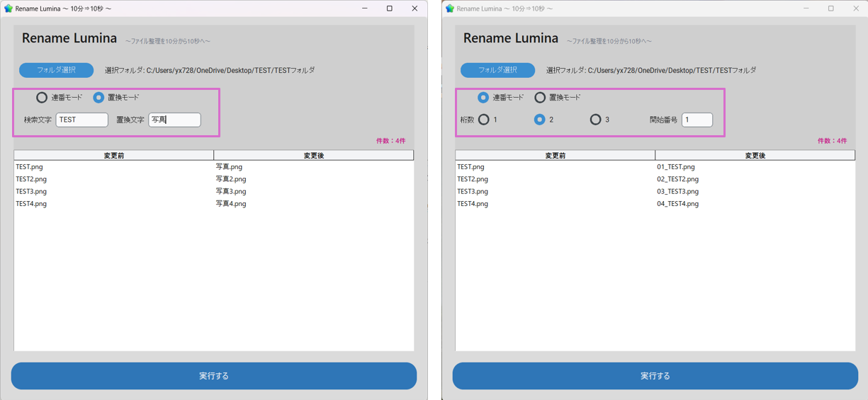Focus the 置換文字 field containing 写真
Screen dimensions: 868x400
click(174, 120)
